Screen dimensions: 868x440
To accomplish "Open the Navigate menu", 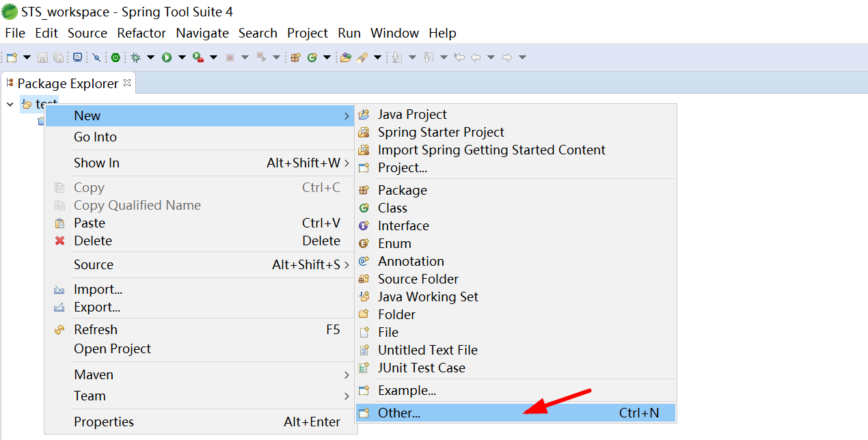I will click(x=202, y=33).
